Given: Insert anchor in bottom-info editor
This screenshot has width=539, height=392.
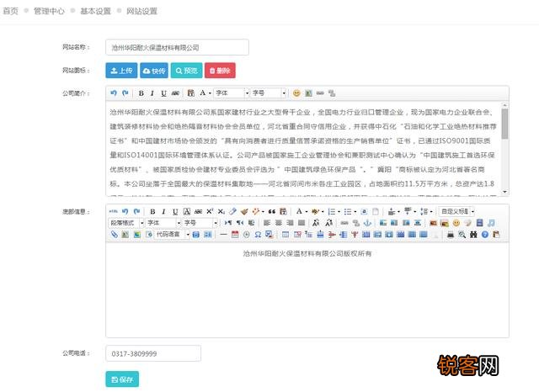Looking at the screenshot, I should pos(367,223).
